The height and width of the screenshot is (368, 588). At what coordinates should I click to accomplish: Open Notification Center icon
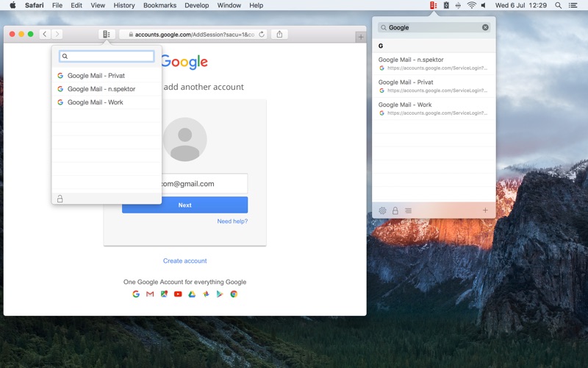[x=573, y=5]
